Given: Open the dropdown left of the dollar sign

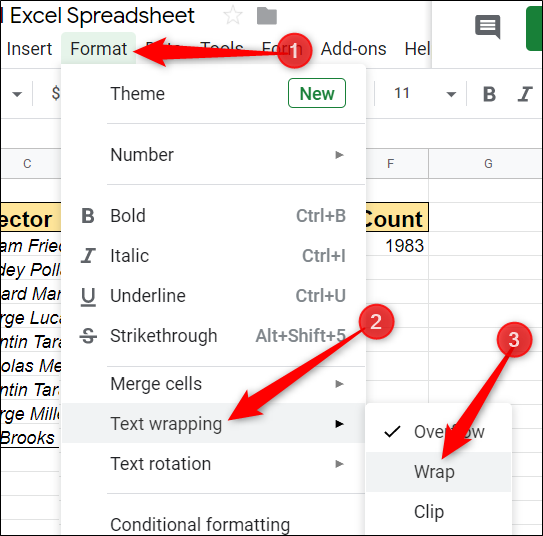Looking at the screenshot, I should tap(17, 94).
